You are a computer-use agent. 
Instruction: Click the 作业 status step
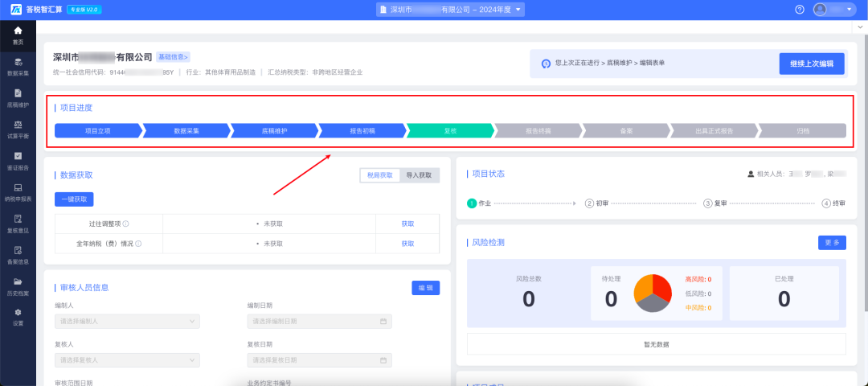(479, 203)
